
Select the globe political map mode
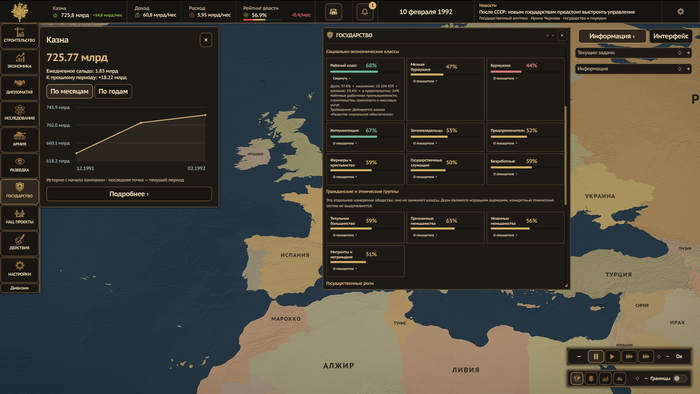pyautogui.click(x=577, y=378)
